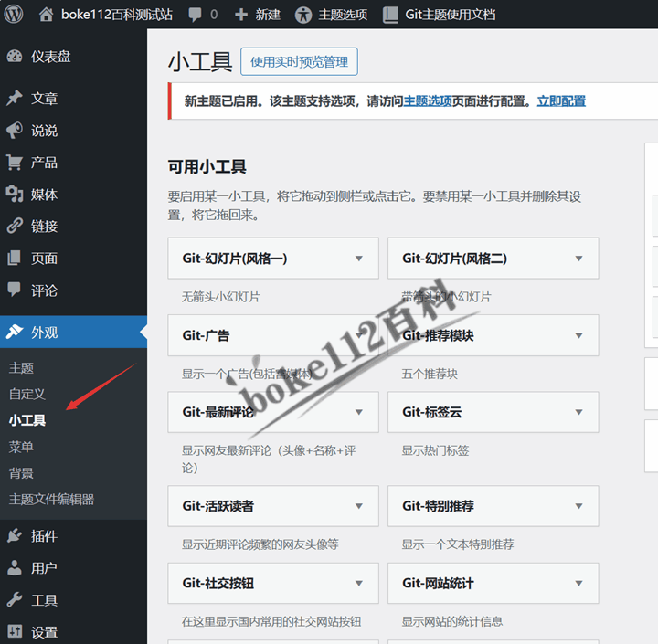Click the home icon beside the site name
The height and width of the screenshot is (644, 658).
point(47,15)
